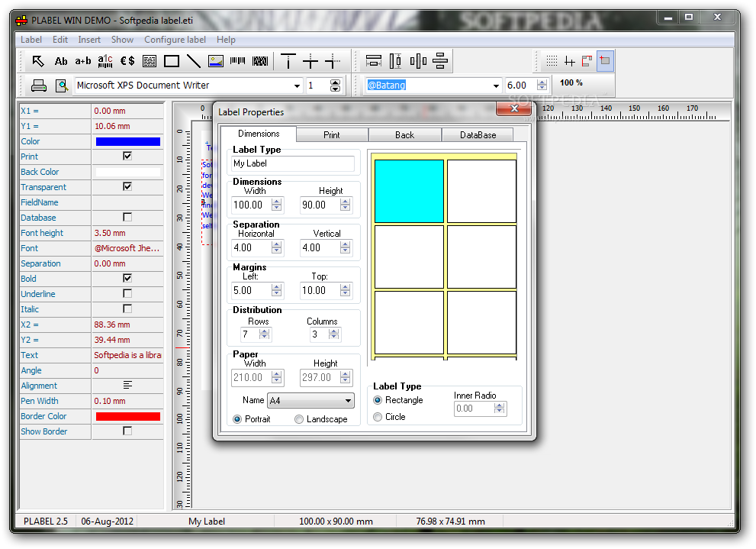Viewport: 756px width, 549px height.
Task: Open print preview magnifier icon
Action: [x=62, y=86]
